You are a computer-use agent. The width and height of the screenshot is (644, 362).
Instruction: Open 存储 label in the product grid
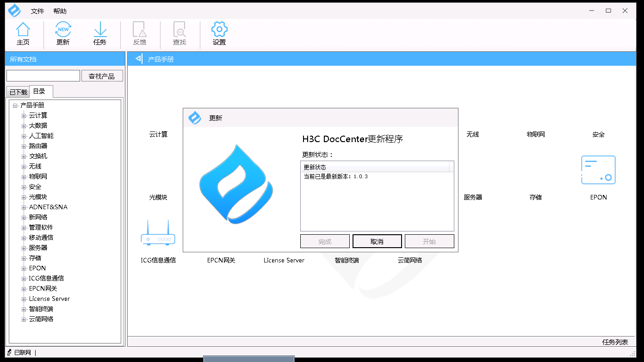pos(536,197)
